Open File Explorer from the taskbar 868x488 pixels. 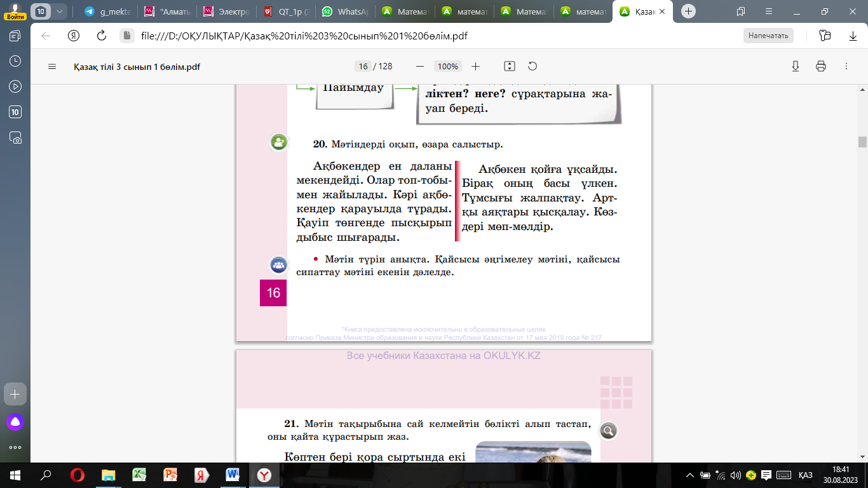coord(109,475)
